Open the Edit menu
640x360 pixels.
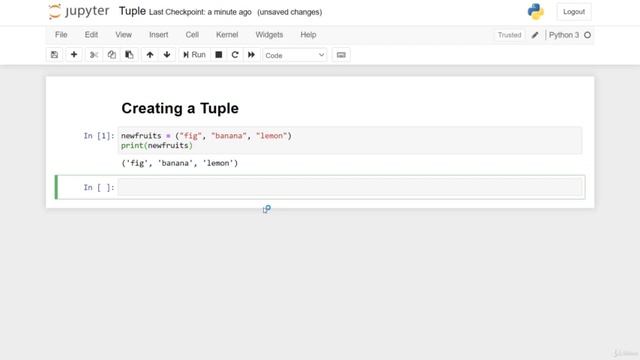pyautogui.click(x=91, y=35)
